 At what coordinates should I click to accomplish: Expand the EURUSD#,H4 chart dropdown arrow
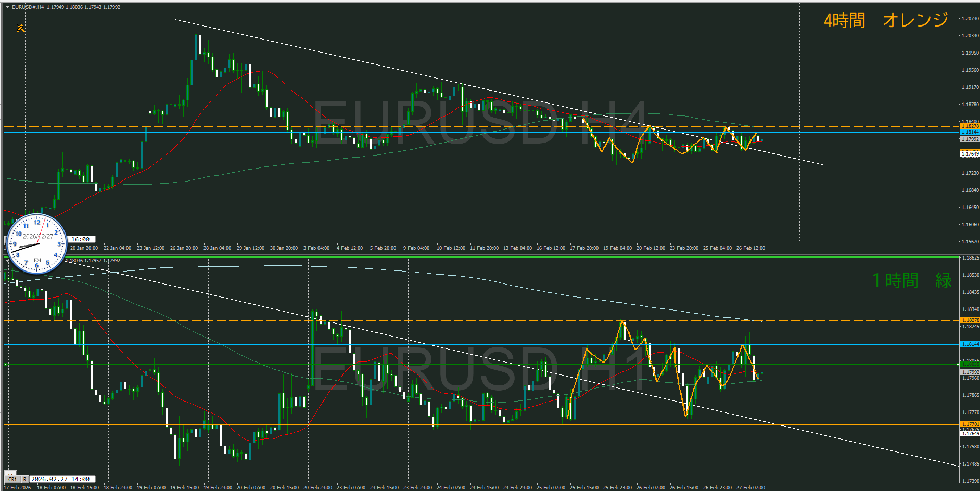pos(7,7)
